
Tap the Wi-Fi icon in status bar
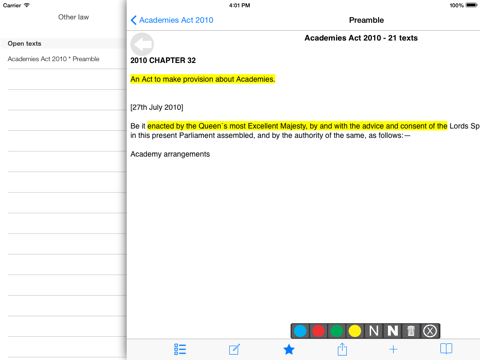[x=27, y=5]
